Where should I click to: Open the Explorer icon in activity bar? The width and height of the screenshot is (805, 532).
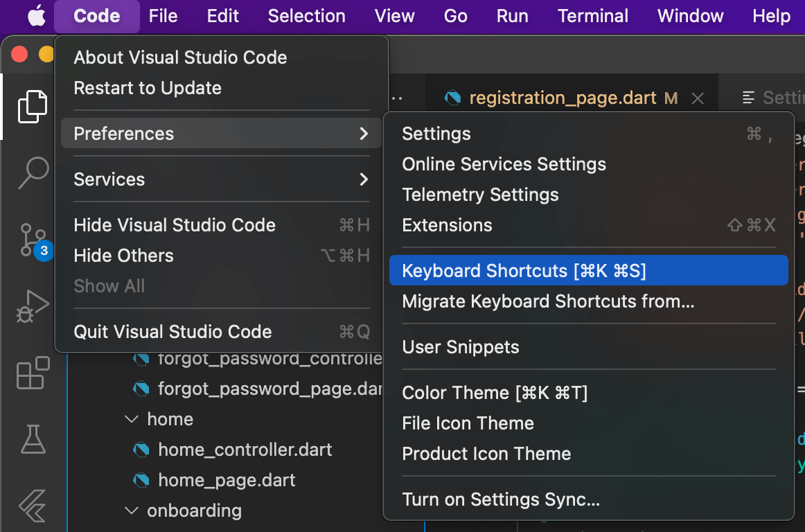[x=32, y=106]
